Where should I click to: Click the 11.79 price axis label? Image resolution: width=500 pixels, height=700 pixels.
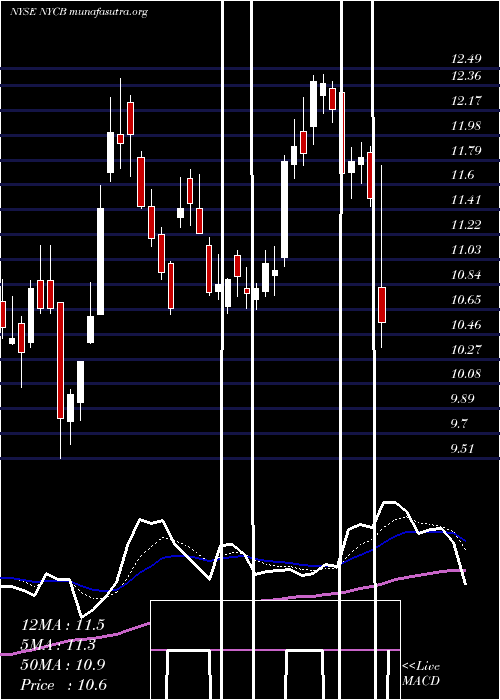[466, 150]
